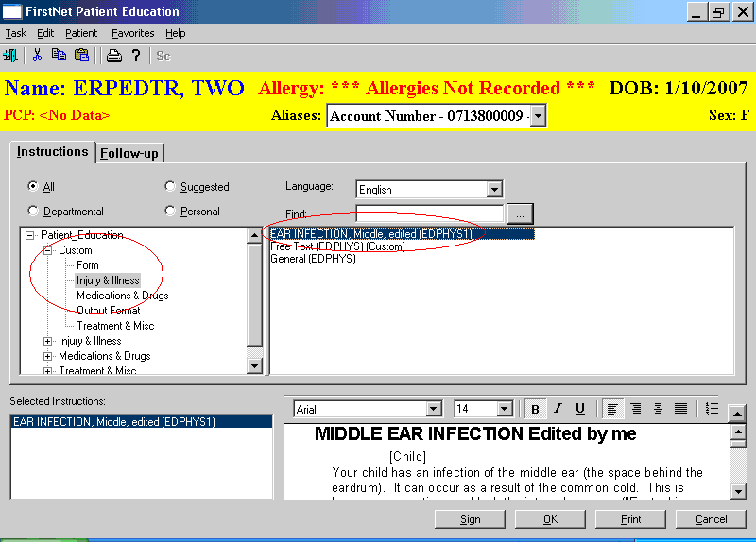
Task: Click the Exit door toolbar icon
Action: [10, 56]
